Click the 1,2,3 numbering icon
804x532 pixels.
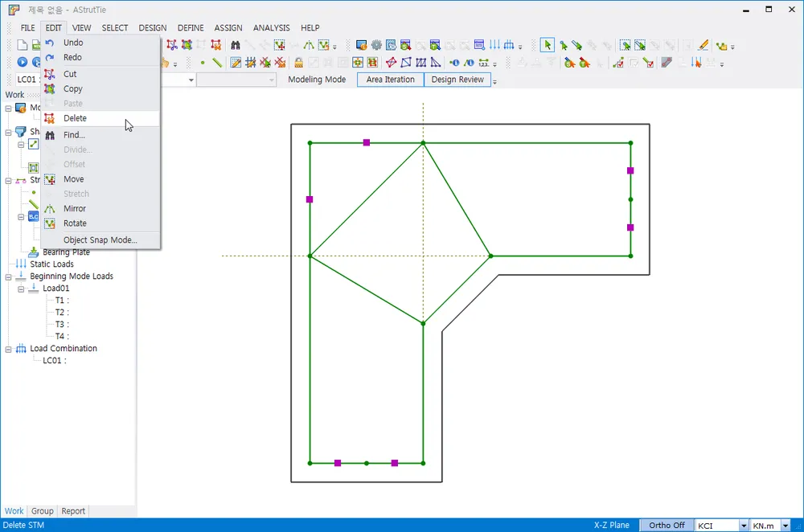click(x=483, y=63)
